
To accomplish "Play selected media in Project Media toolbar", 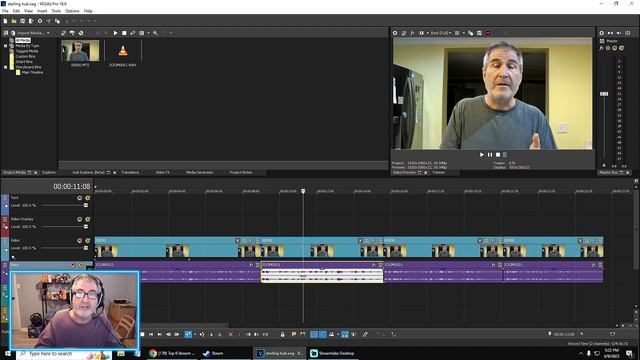I will click(x=116, y=33).
